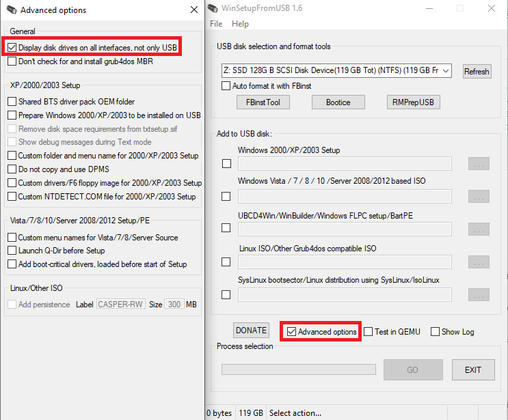Click the persistence Size 300 field

174,304
